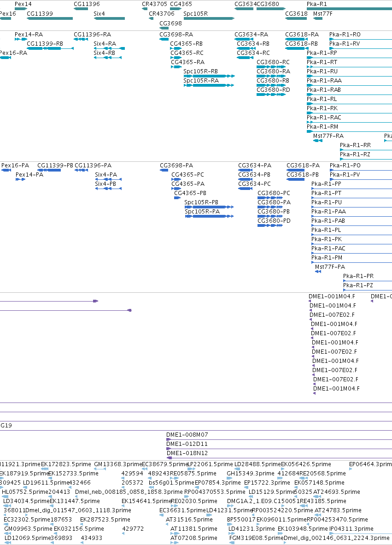Open transcript label "CG3634-RC"

tap(253, 53)
